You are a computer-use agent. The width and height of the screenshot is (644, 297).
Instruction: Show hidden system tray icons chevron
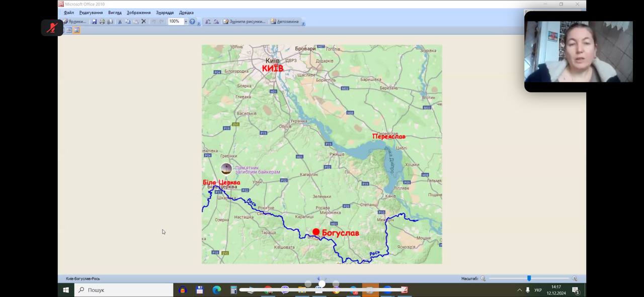click(x=519, y=290)
